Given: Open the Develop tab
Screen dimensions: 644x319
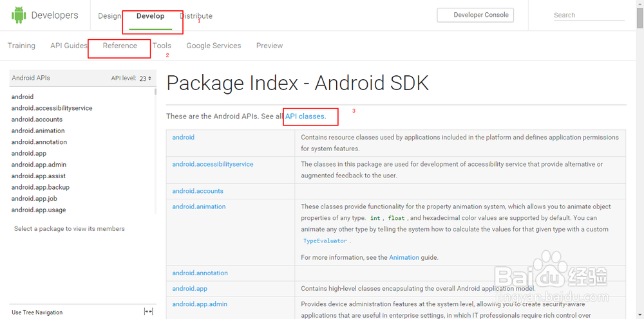Looking at the screenshot, I should coord(150,16).
